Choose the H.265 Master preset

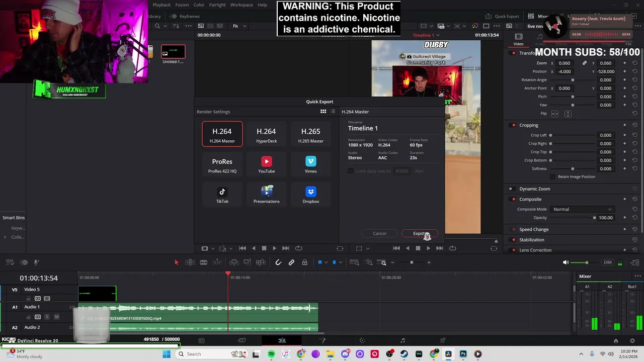310,134
